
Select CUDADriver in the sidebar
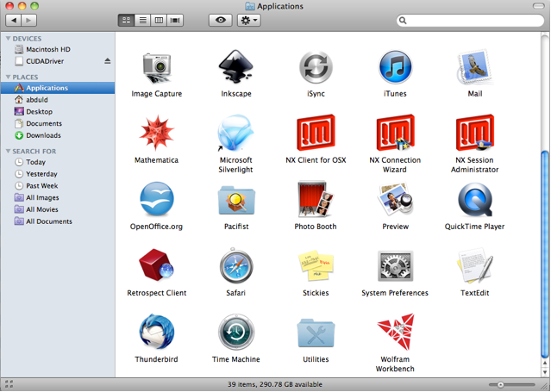(58, 61)
